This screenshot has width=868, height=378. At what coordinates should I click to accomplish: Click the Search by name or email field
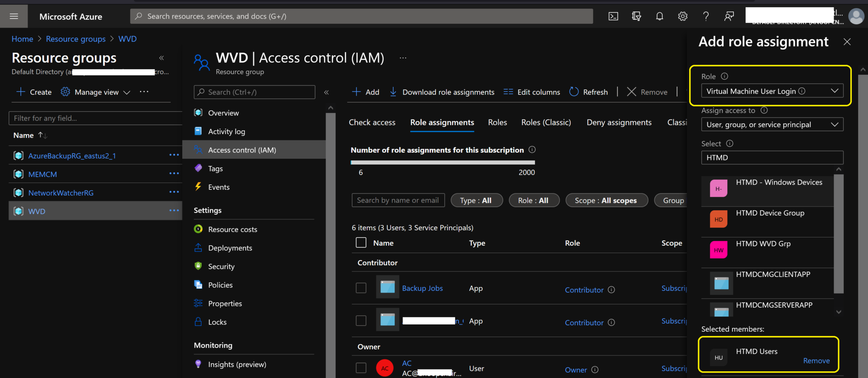(398, 200)
